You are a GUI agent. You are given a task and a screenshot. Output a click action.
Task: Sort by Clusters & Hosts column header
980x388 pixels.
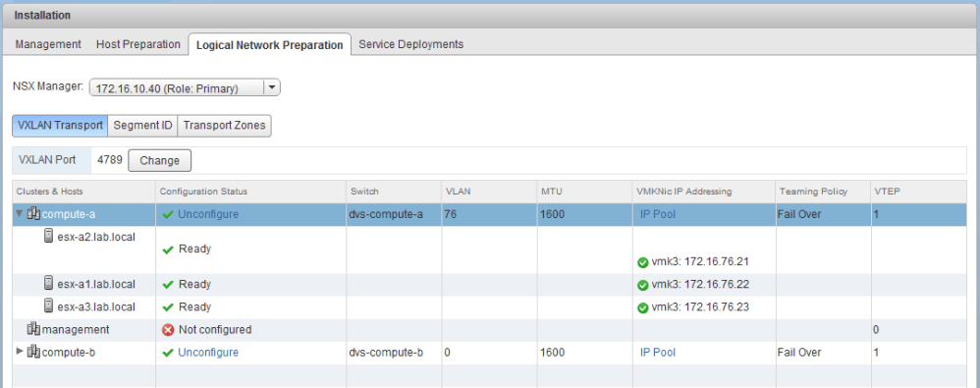tap(83, 192)
